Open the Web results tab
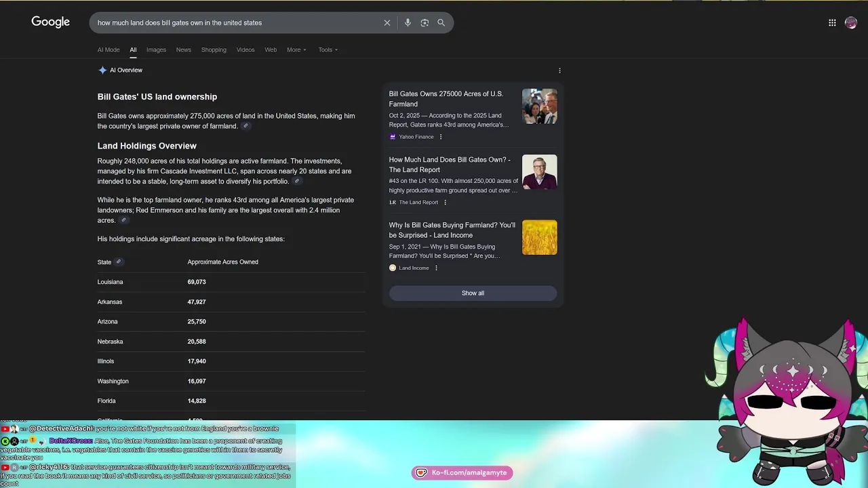The image size is (868, 488). 271,49
